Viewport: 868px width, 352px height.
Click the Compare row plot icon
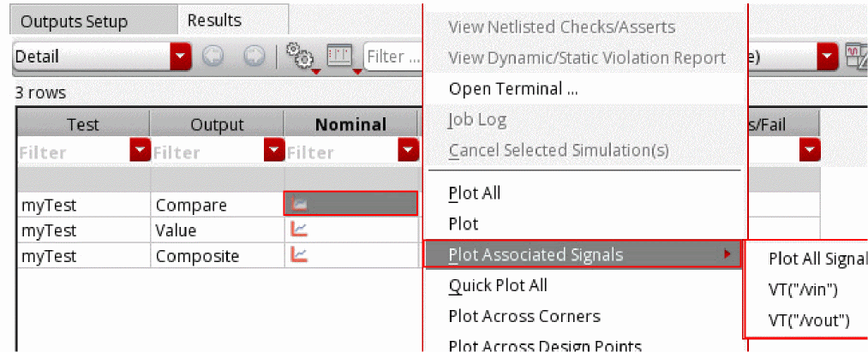pos(300,204)
